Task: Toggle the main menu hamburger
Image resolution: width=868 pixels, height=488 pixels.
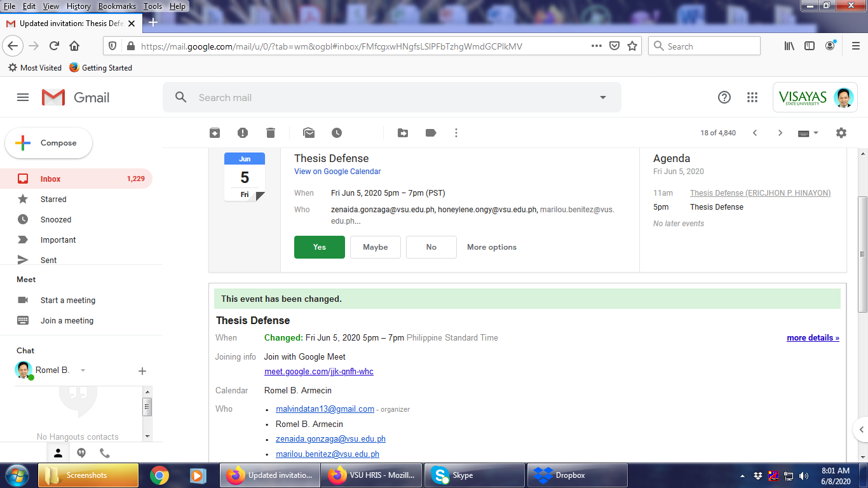Action: coord(23,97)
